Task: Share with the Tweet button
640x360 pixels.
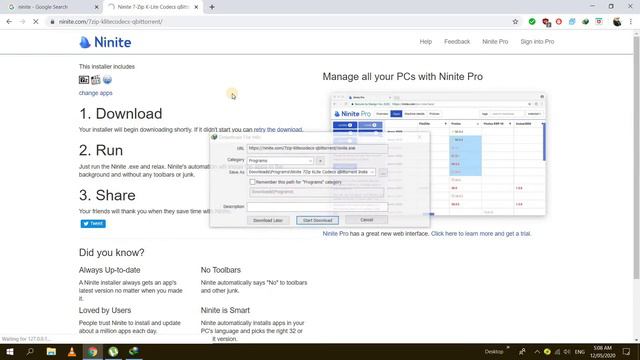Action: click(93, 224)
